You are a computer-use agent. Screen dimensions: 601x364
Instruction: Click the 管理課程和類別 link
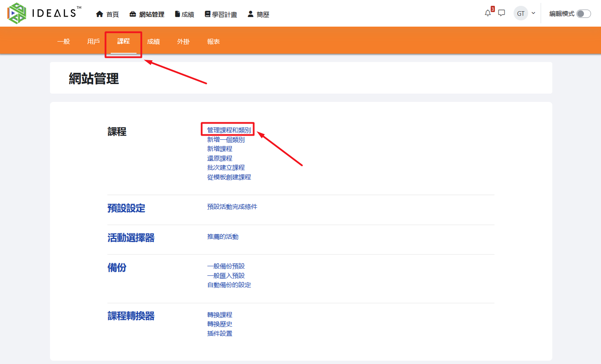click(229, 130)
